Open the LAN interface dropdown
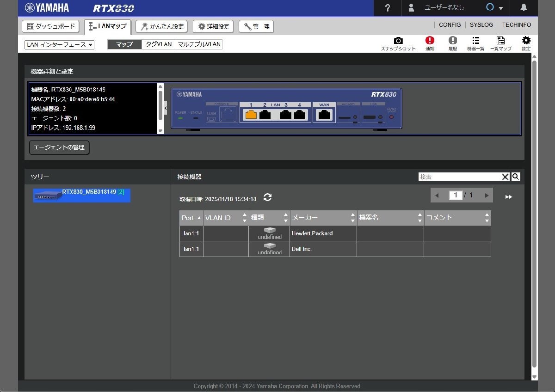The height and width of the screenshot is (392, 555). tap(59, 44)
